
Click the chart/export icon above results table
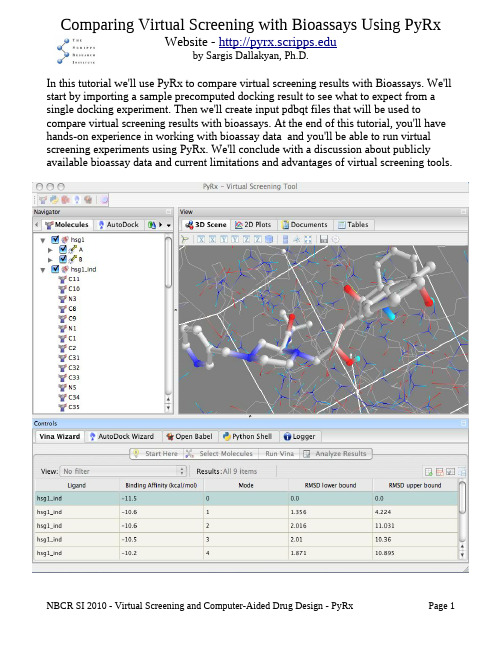pyautogui.click(x=450, y=472)
